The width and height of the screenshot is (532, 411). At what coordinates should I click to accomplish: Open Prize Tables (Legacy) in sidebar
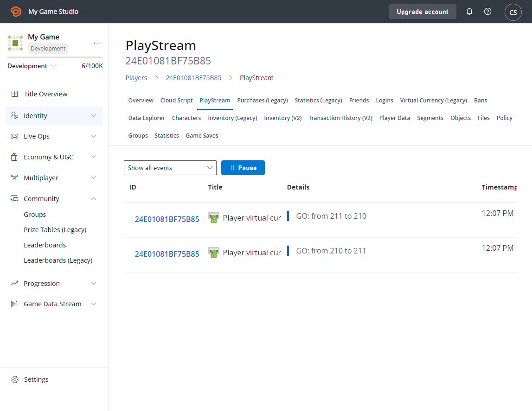55,230
